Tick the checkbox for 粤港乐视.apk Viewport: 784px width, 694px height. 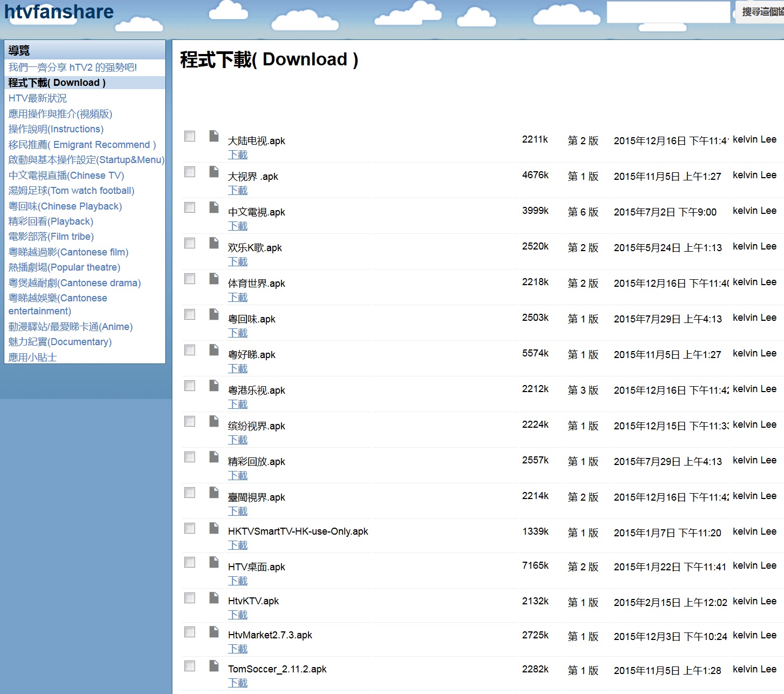(190, 386)
